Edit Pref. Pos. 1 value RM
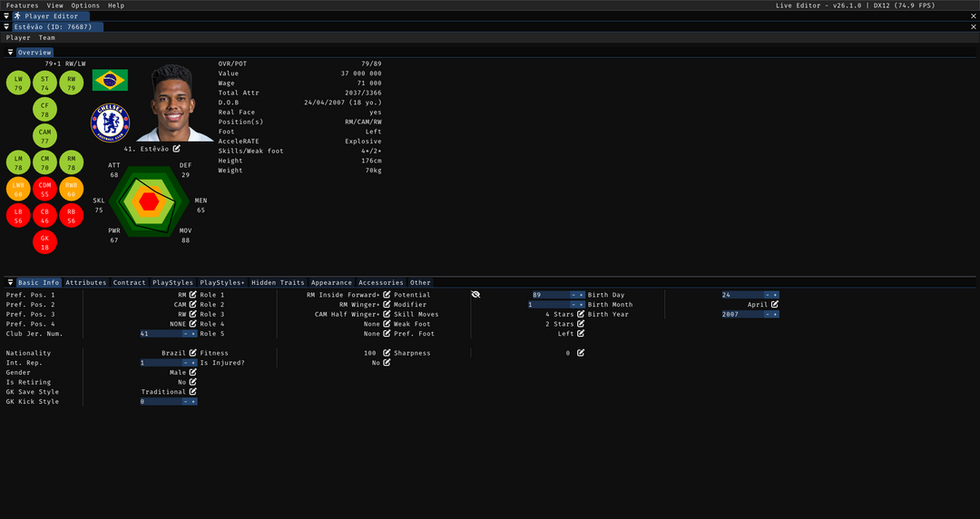This screenshot has width=980, height=519. [192, 295]
